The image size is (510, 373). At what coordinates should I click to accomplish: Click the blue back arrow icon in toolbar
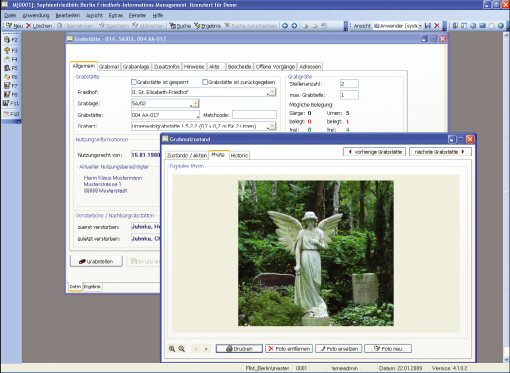[x=285, y=26]
